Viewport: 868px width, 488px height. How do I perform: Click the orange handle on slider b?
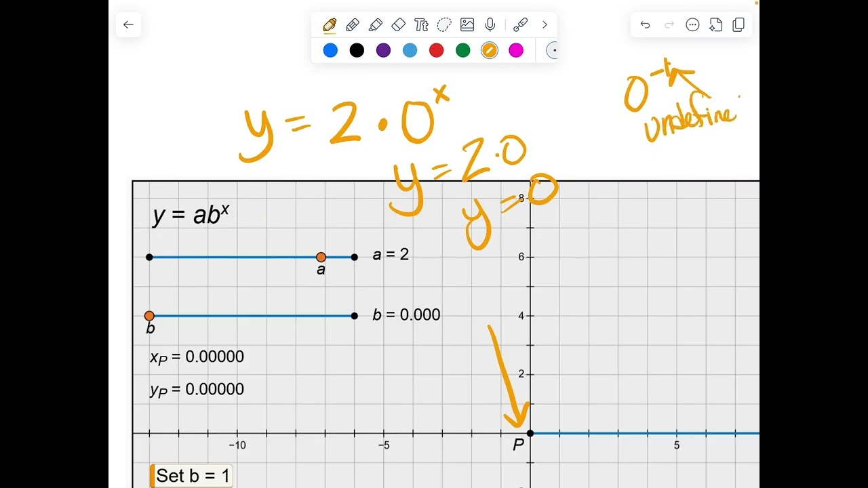point(149,316)
